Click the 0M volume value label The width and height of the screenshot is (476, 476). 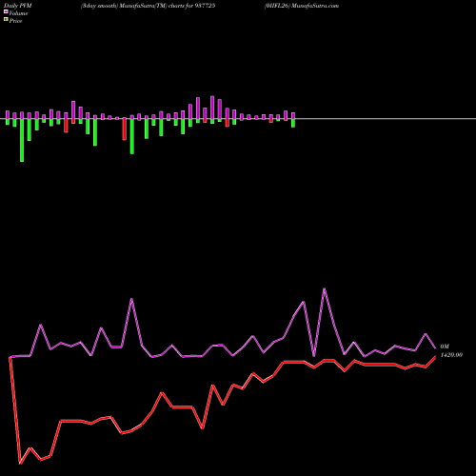tap(445, 347)
